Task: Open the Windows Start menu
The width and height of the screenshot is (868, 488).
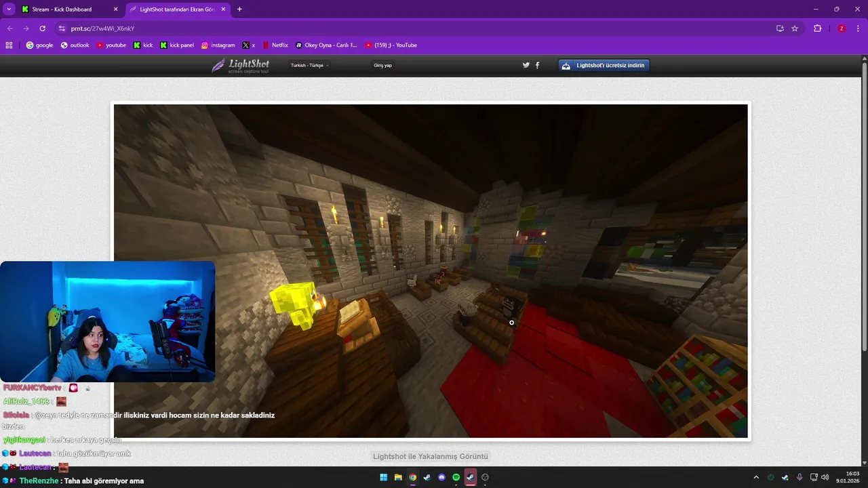Action: tap(384, 477)
